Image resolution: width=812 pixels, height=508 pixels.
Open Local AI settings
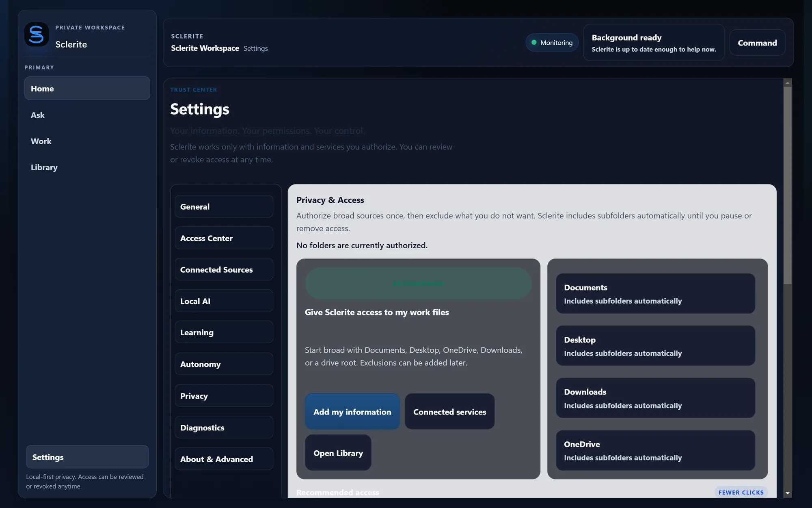point(224,301)
